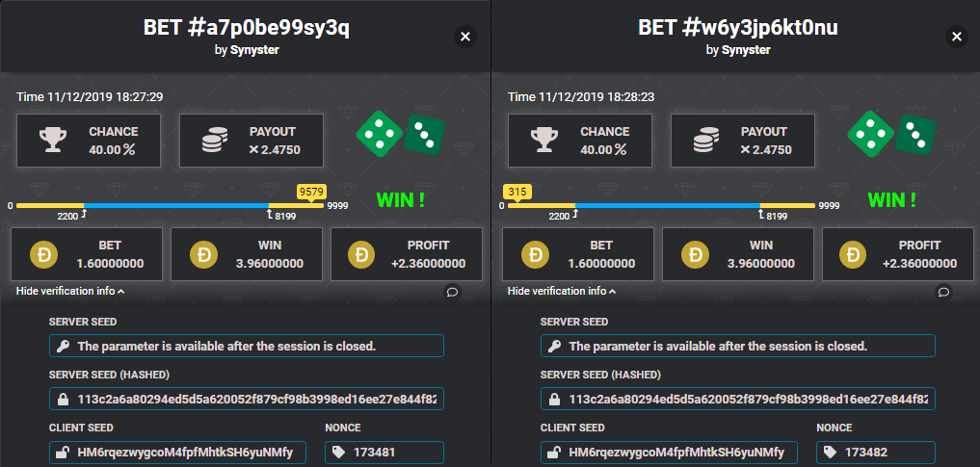Select the left client seed field HM6rqezwygcoM4fpf
Screen dimensions: 980x467
(178, 453)
